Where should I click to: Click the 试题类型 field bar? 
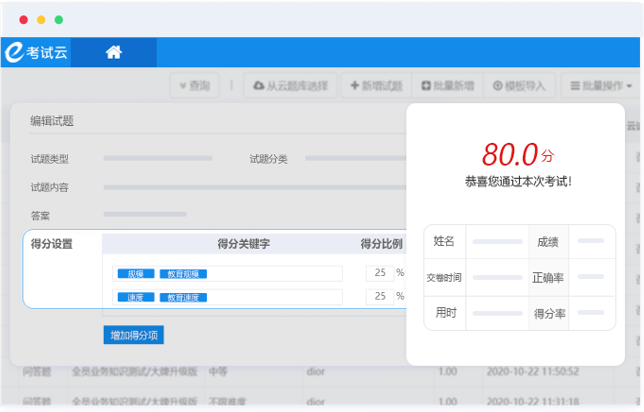(158, 158)
